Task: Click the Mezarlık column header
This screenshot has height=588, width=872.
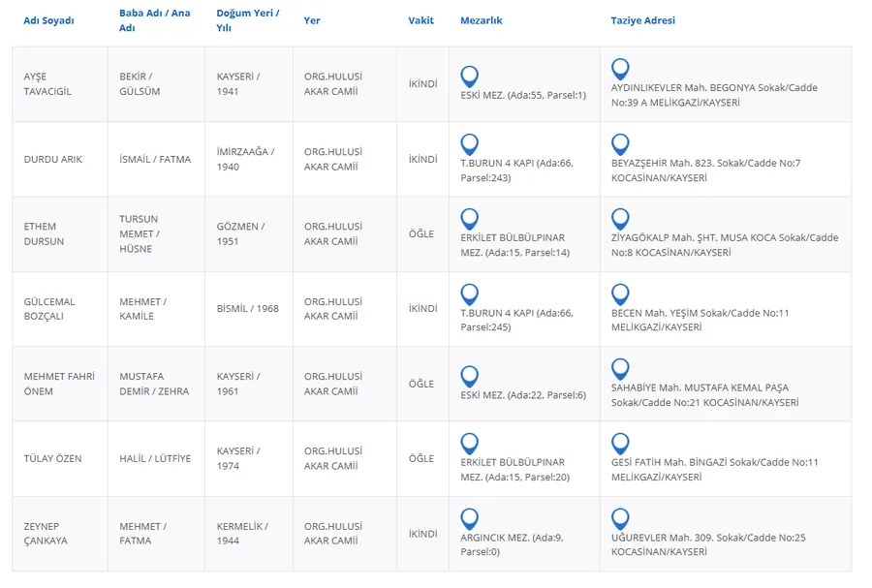Action: coord(482,20)
